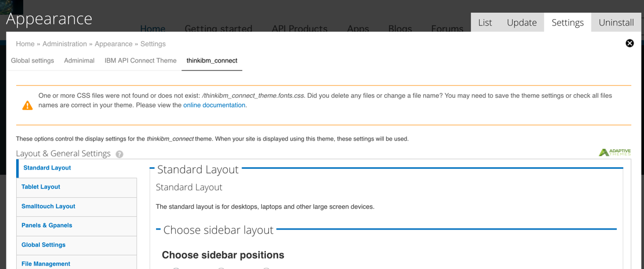
Task: Open Tablet Layout vertical tab
Action: pyautogui.click(x=77, y=187)
